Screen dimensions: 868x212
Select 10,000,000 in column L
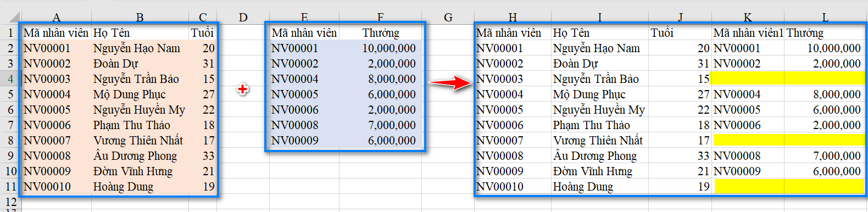tap(833, 48)
